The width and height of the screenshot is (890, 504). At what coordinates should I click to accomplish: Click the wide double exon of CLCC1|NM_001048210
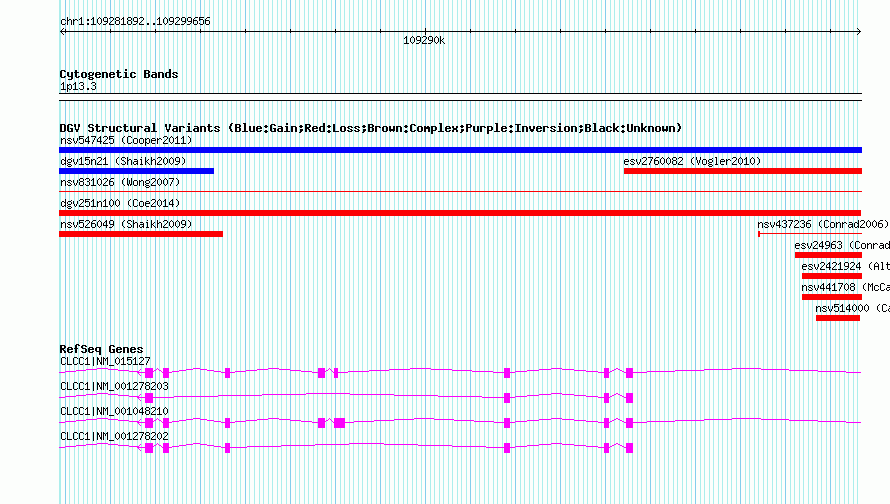click(x=339, y=423)
